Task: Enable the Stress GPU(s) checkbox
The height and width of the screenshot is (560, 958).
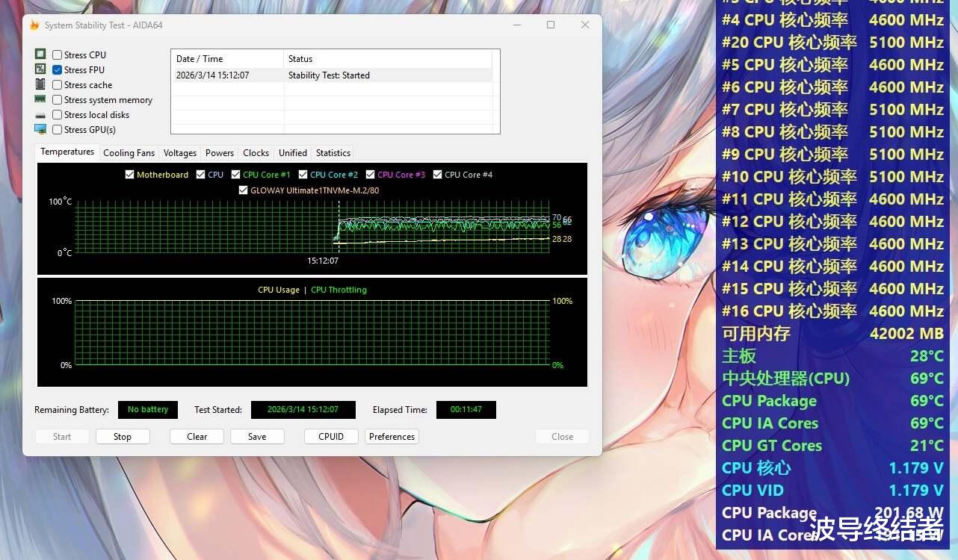Action: [57, 129]
